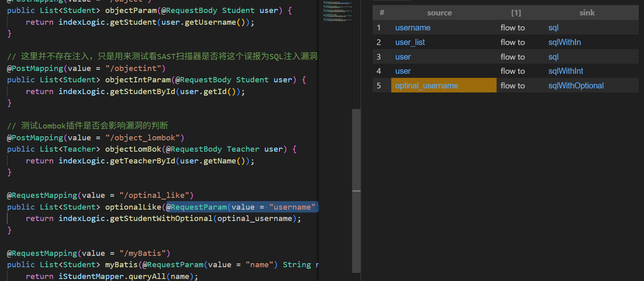Open the user_list source link
This screenshot has height=281, width=644.
click(x=410, y=42)
